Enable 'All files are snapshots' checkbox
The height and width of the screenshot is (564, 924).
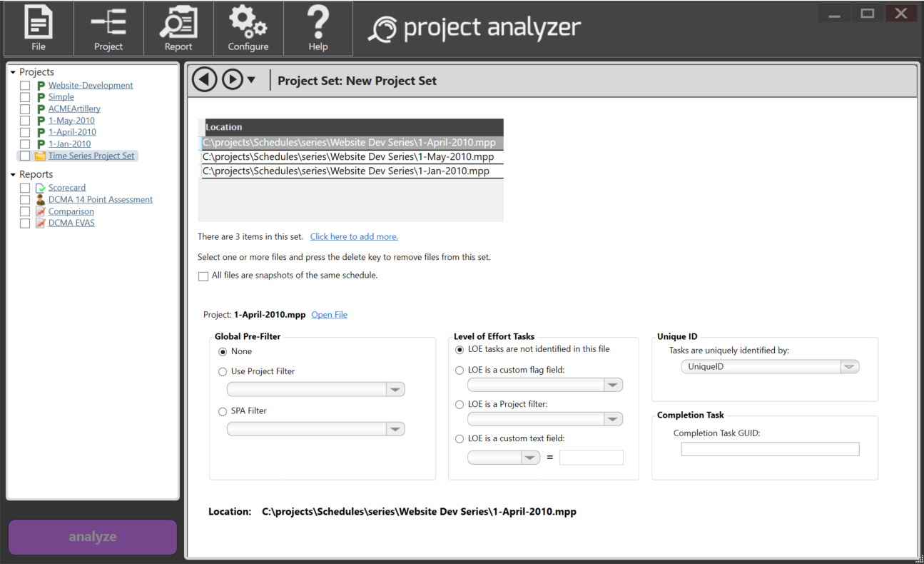click(203, 276)
